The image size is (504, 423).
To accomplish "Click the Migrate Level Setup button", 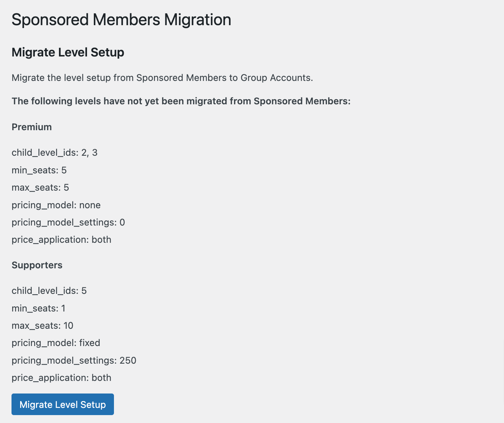I will 62,404.
